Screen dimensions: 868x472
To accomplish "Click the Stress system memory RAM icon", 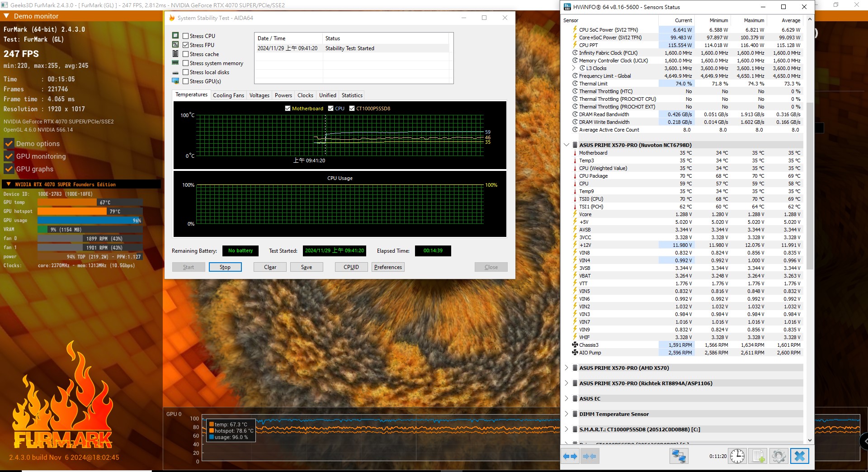I will [175, 63].
